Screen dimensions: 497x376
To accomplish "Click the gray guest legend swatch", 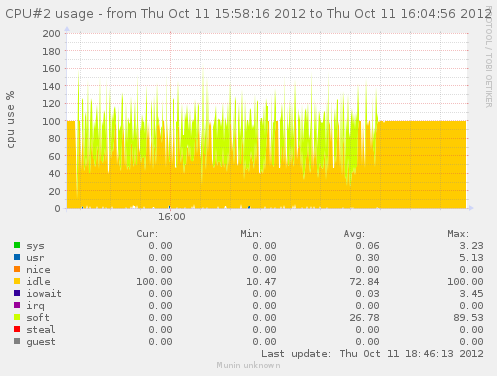I will pos(17,341).
